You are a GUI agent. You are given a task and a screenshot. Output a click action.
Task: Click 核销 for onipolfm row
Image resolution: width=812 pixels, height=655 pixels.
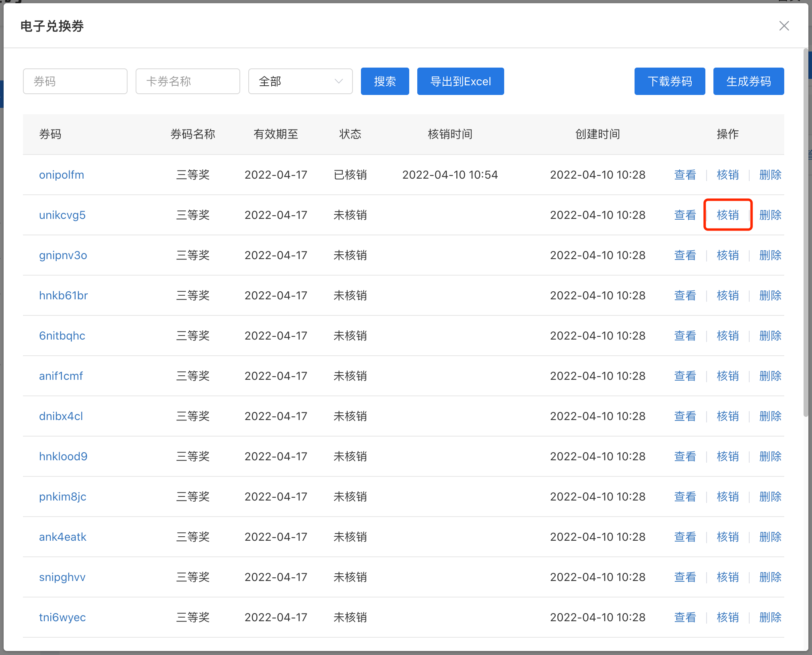(x=728, y=175)
